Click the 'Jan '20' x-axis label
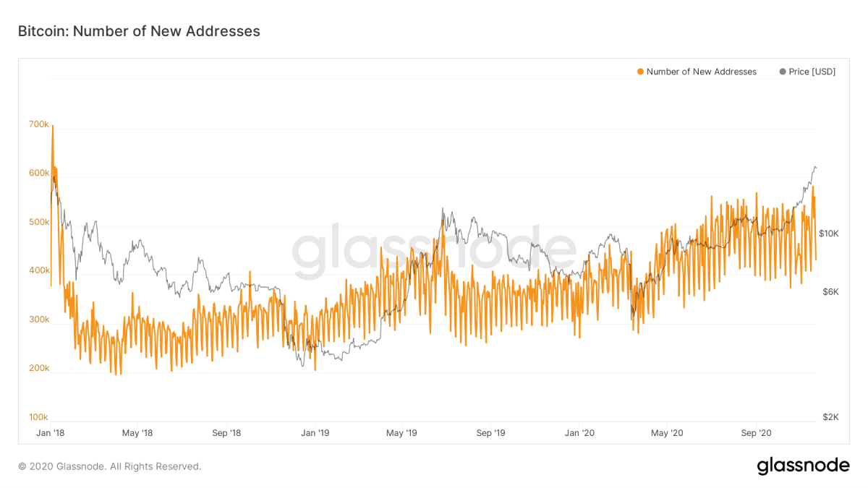 [579, 433]
